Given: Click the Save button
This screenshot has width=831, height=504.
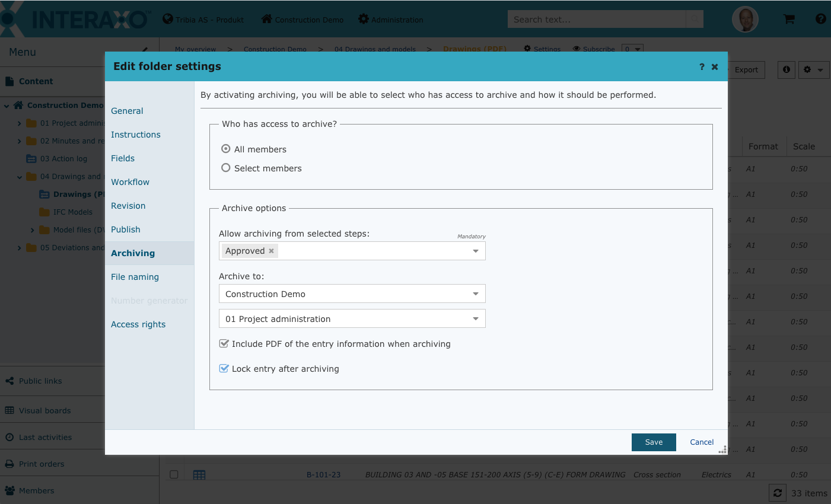Looking at the screenshot, I should coord(654,442).
